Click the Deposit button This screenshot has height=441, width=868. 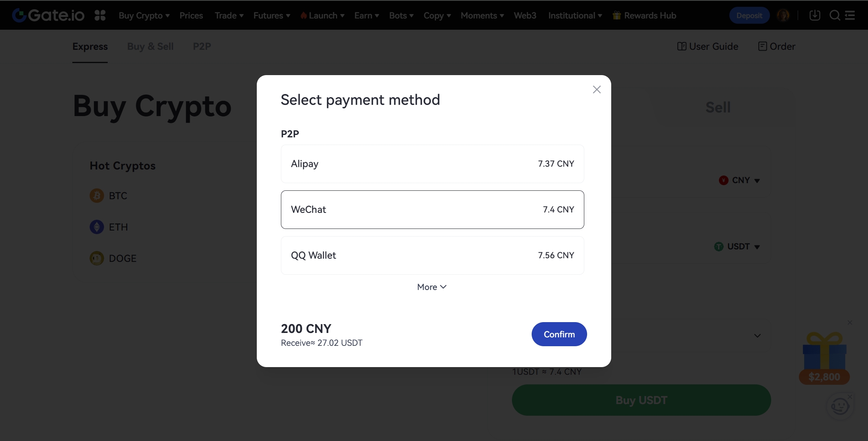coord(749,16)
